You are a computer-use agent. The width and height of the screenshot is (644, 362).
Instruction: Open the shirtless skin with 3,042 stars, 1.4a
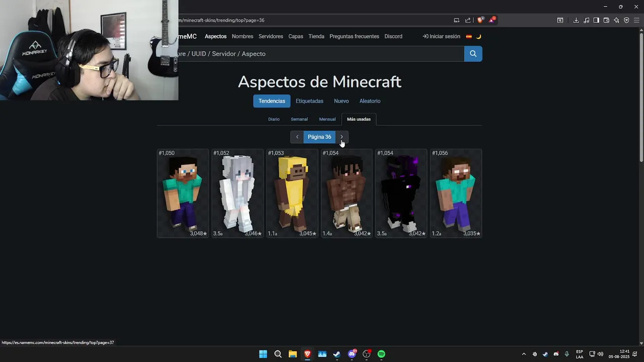tap(347, 194)
